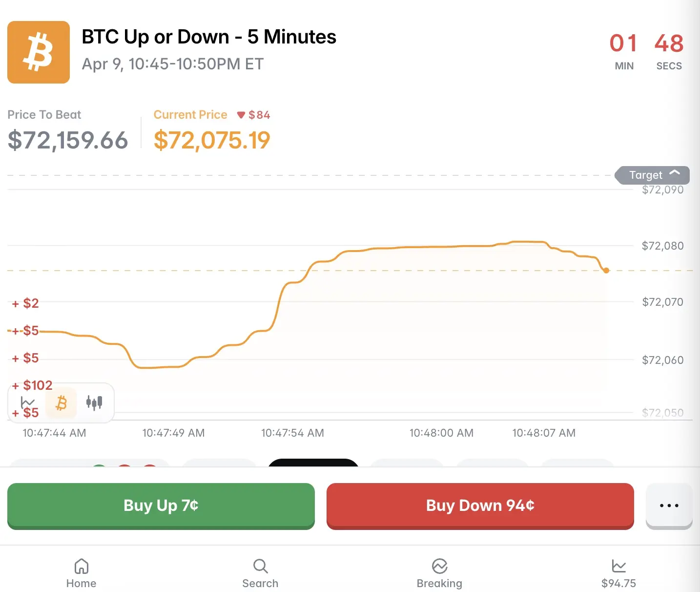The width and height of the screenshot is (700, 592).
Task: Tap the orange Bitcoin logo
Action: point(39,52)
